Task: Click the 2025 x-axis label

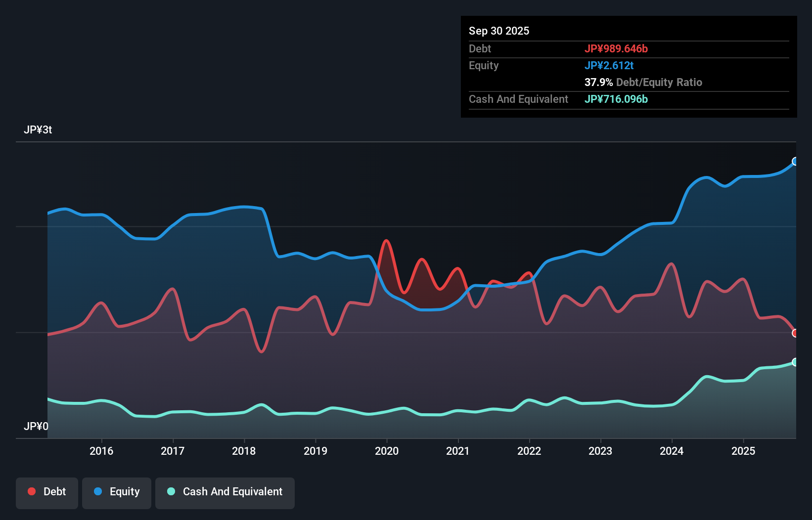Action: 743,451
